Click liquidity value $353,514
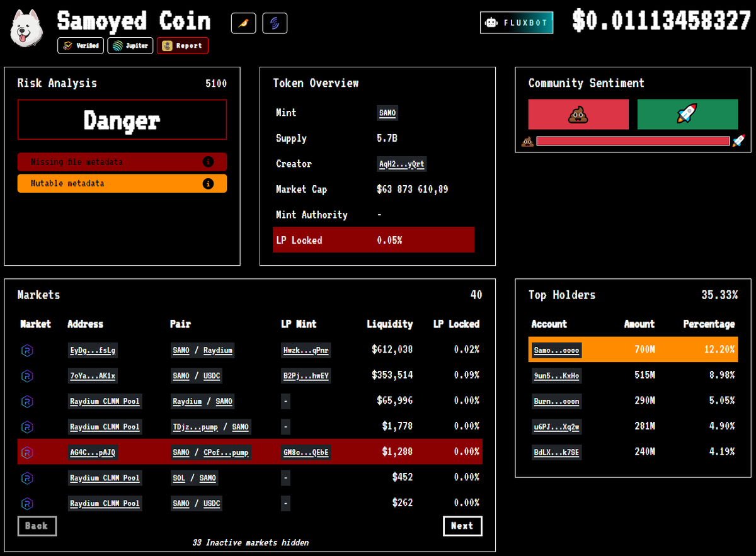 tap(392, 375)
